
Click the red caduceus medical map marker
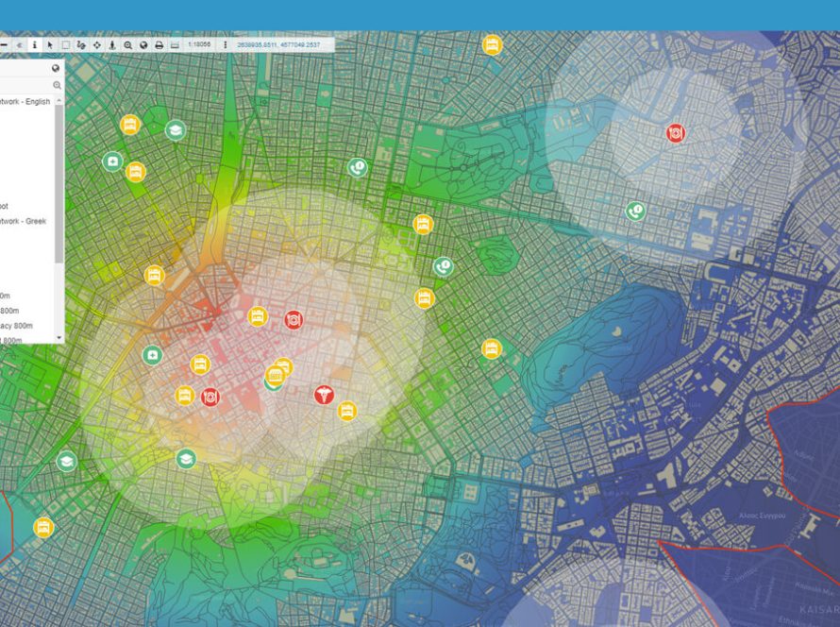click(324, 395)
